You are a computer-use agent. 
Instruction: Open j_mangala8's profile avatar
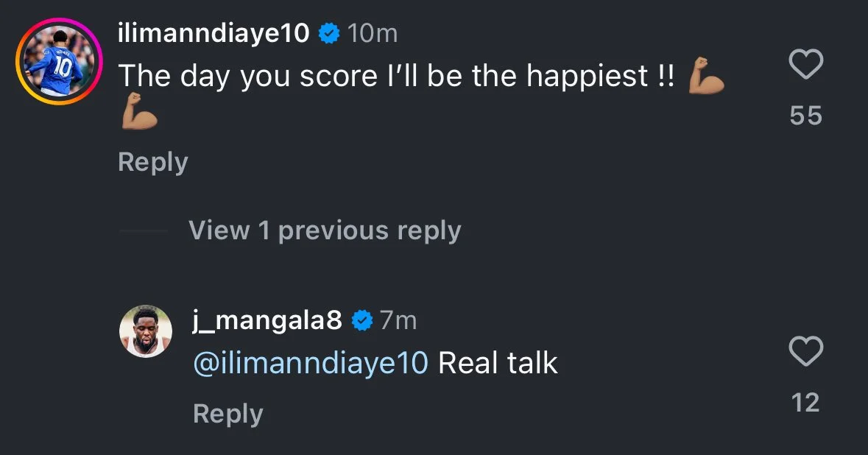(146, 331)
